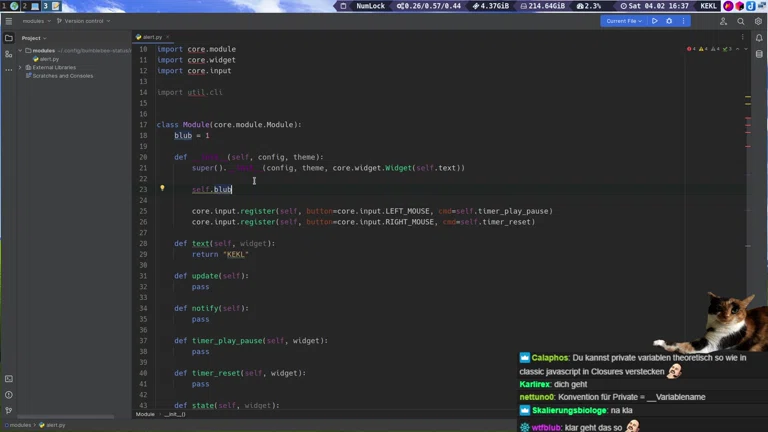Toggle the Problems tool window

pyautogui.click(x=9, y=395)
